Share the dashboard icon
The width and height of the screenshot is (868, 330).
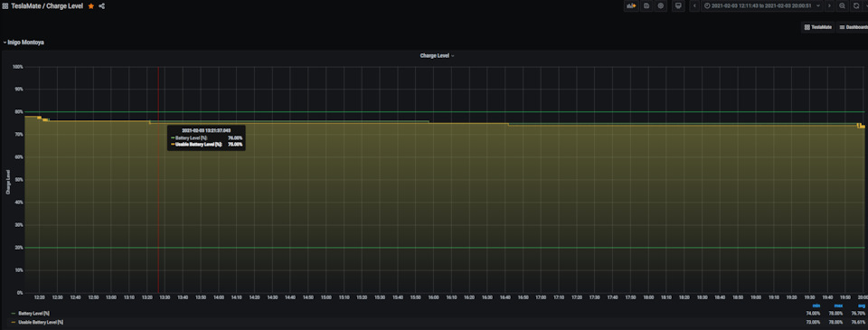pos(102,6)
